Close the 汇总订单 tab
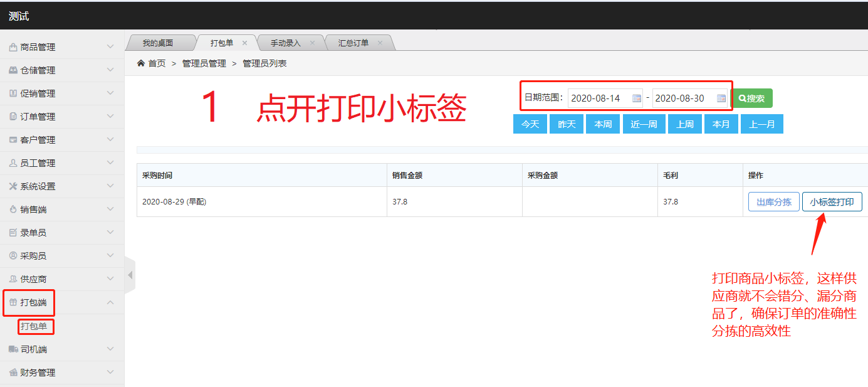 tap(380, 43)
